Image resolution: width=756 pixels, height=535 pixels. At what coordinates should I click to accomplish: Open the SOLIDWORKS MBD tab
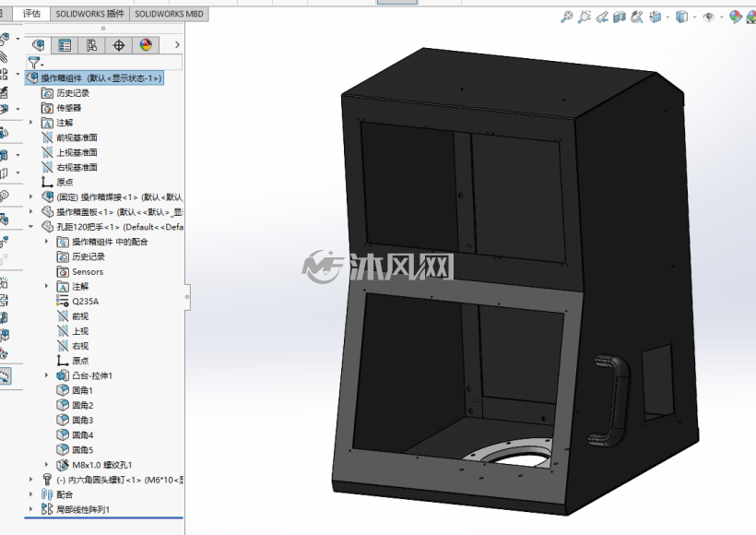pyautogui.click(x=170, y=14)
